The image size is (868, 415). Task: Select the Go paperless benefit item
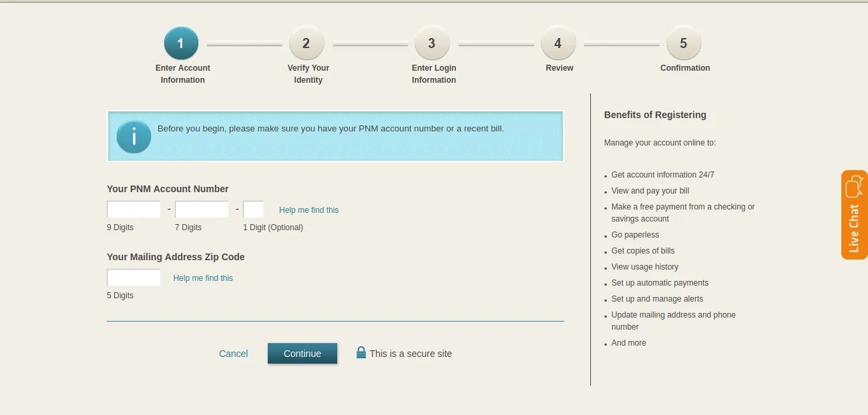635,234
